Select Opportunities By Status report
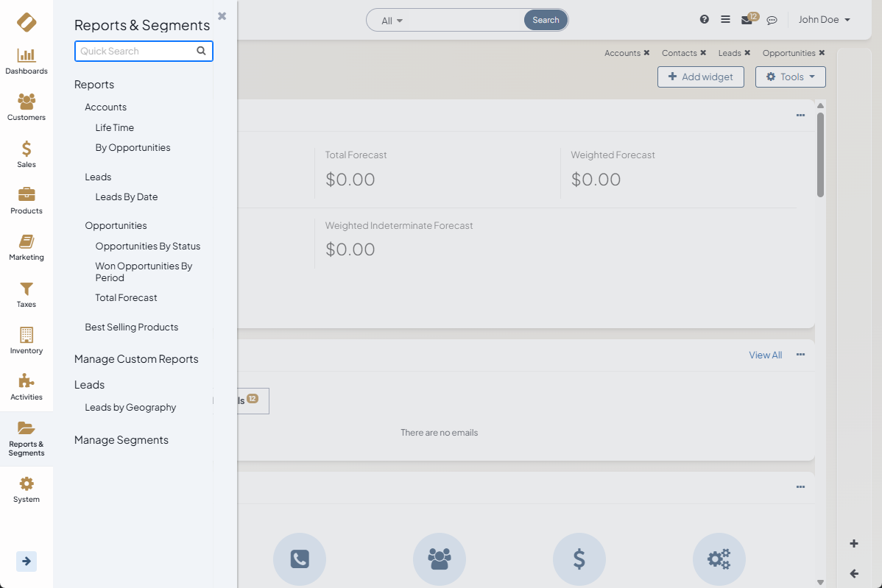882x588 pixels. [148, 247]
